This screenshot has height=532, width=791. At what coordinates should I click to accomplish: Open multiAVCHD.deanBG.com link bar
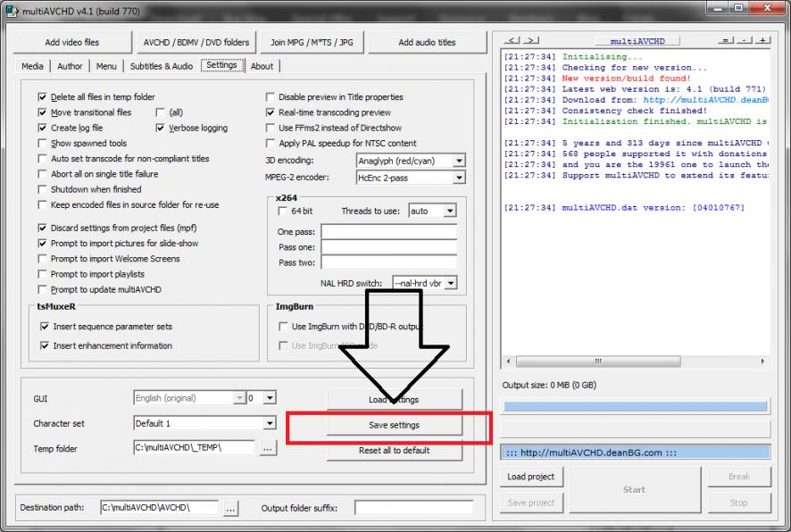tap(635, 453)
